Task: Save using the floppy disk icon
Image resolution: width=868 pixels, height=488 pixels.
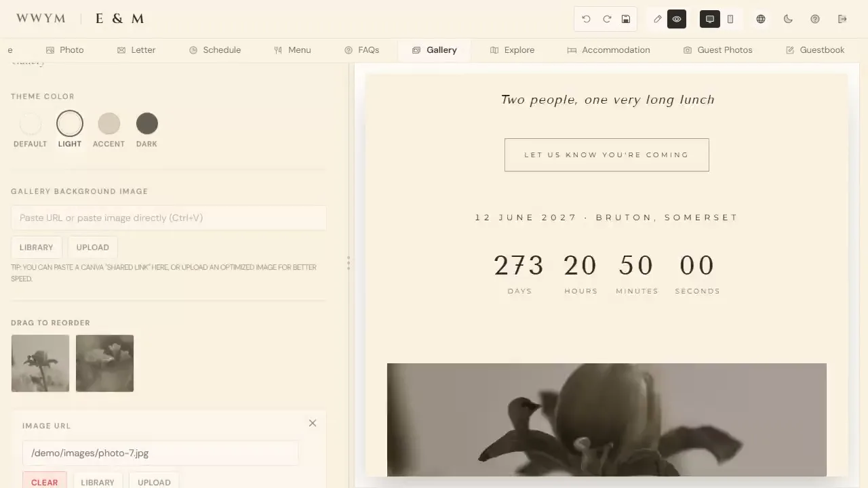Action: pos(626,19)
